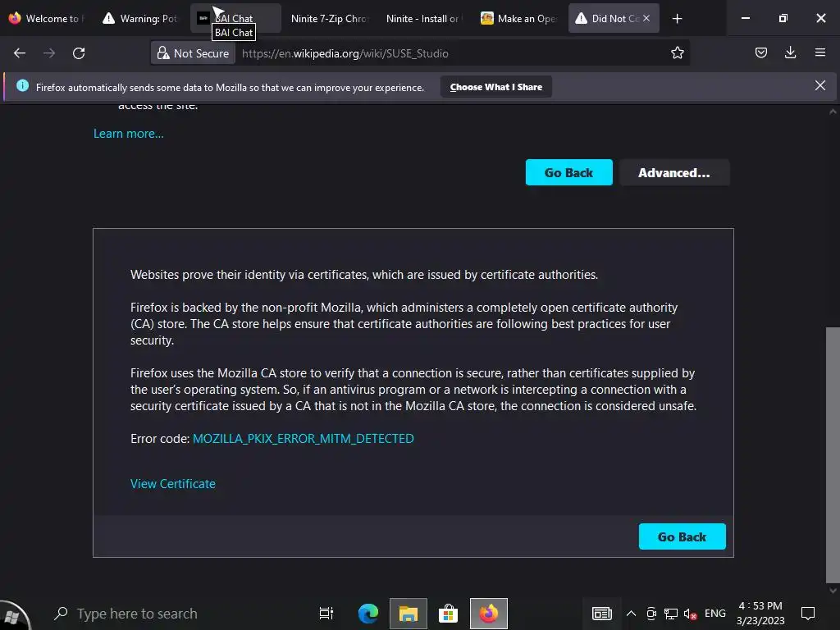
Task: Click Choose What I Share button
Action: pyautogui.click(x=496, y=87)
